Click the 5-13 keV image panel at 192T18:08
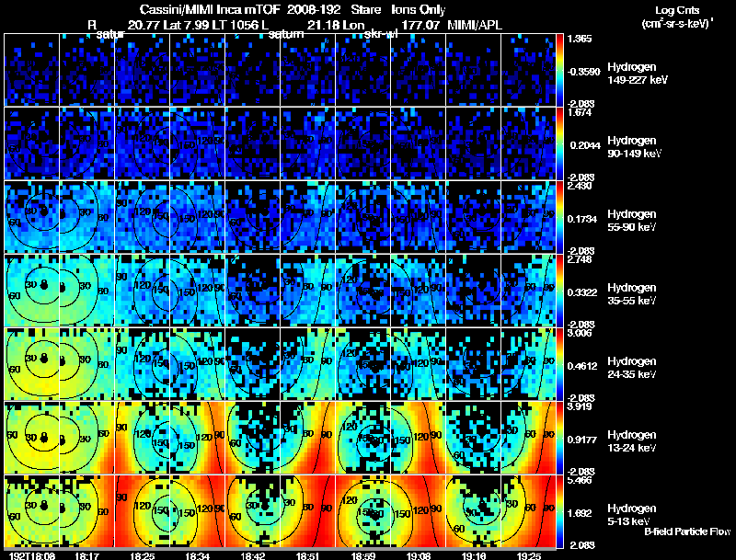The width and height of the screenshot is (736, 560). [x=32, y=511]
